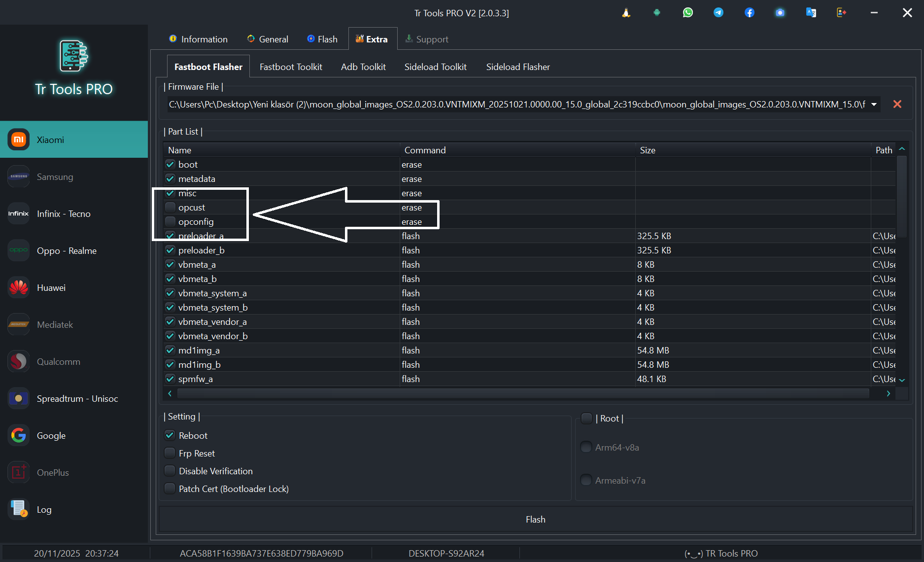Toggle the Reboot setting checkbox
924x562 pixels.
pyautogui.click(x=170, y=435)
